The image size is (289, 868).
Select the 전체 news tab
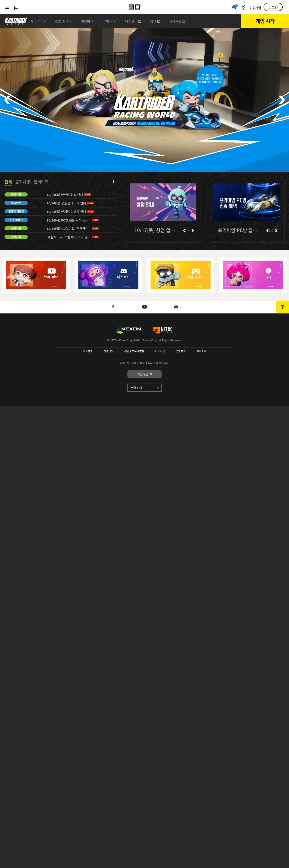[8, 182]
